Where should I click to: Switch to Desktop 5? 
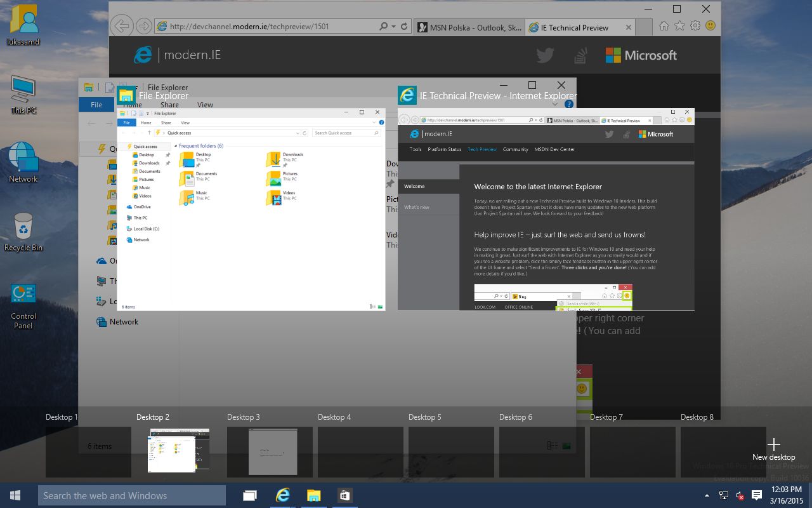coord(451,452)
